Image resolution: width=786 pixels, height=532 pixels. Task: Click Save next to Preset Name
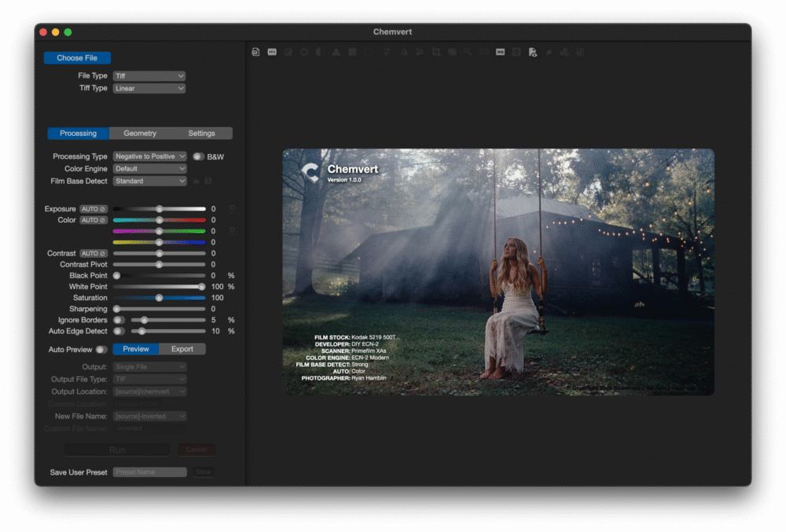pos(203,472)
